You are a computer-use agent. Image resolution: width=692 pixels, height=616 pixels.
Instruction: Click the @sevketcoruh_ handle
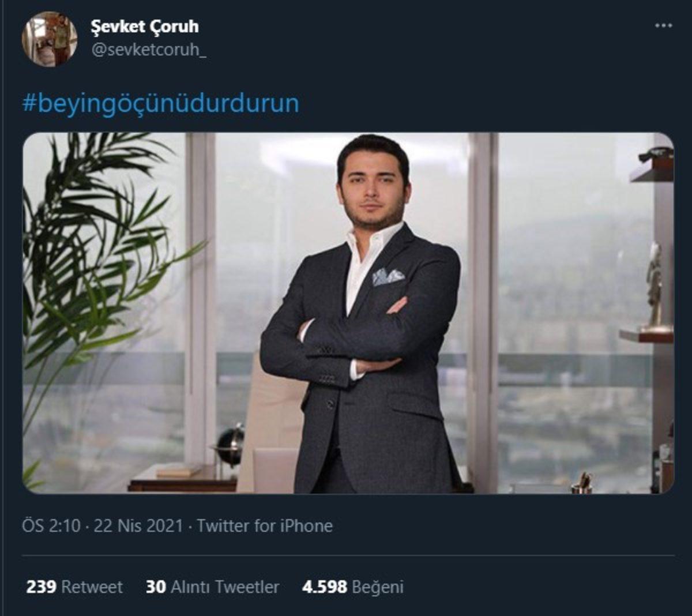pyautogui.click(x=149, y=50)
